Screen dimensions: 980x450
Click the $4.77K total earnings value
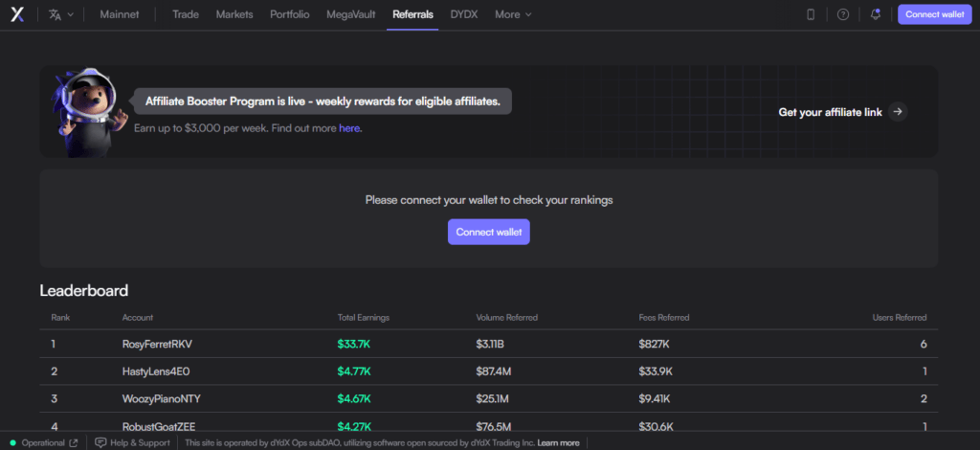(x=354, y=371)
